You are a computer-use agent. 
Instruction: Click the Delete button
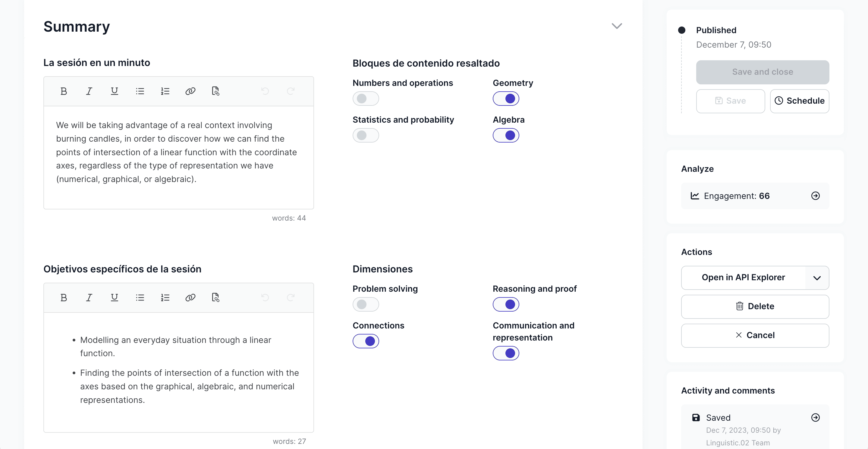pyautogui.click(x=755, y=306)
